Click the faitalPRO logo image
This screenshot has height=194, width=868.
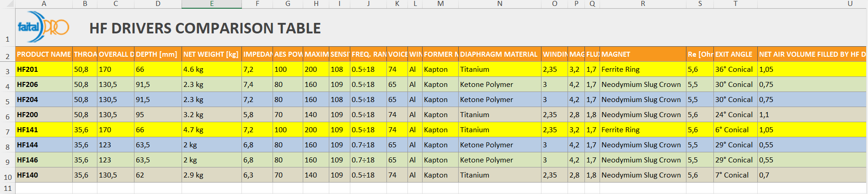43,27
